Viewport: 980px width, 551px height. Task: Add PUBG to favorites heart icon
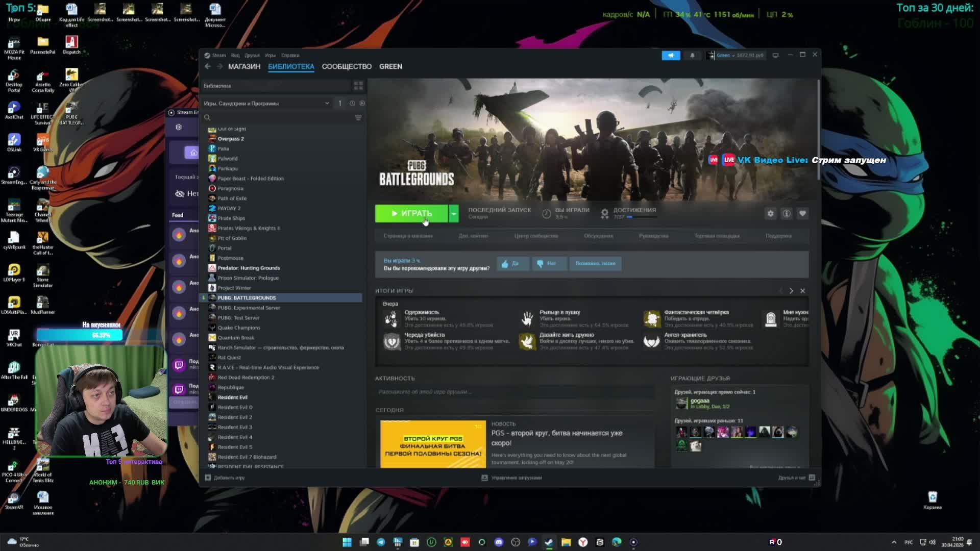point(802,214)
